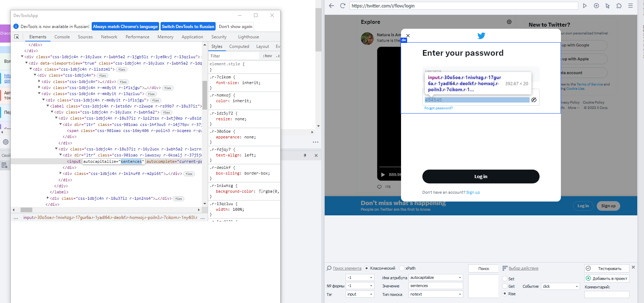Expand the r-18u37iz r-1pn2ns4 div node

[x=48, y=198]
